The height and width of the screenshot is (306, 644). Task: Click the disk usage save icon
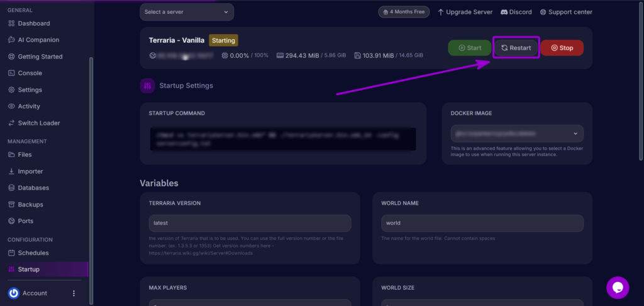(x=357, y=55)
